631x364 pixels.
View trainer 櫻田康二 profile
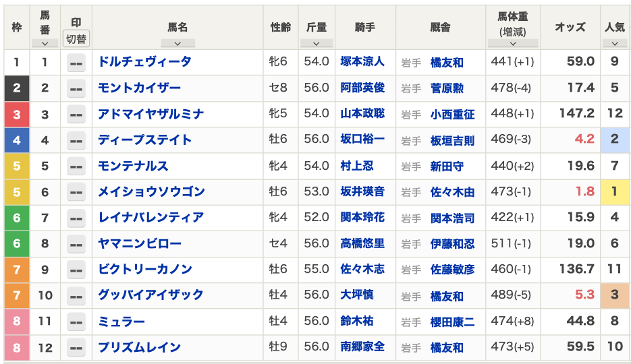(x=452, y=322)
